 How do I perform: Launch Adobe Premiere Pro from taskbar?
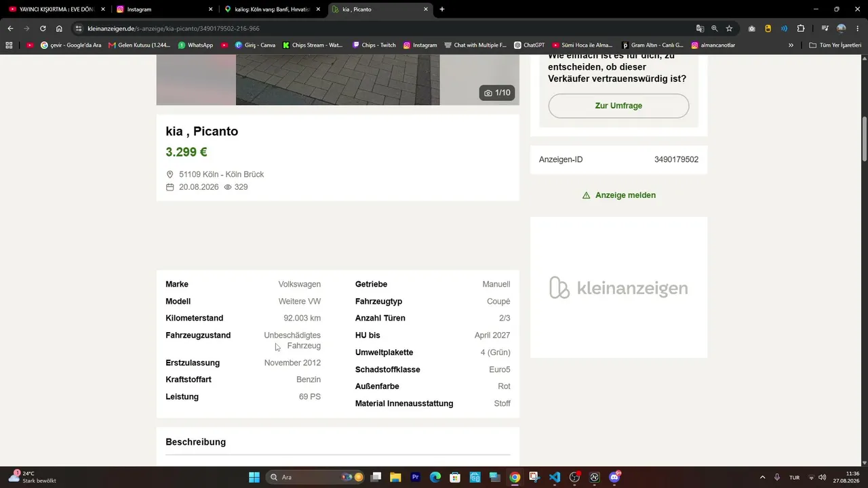(416, 477)
